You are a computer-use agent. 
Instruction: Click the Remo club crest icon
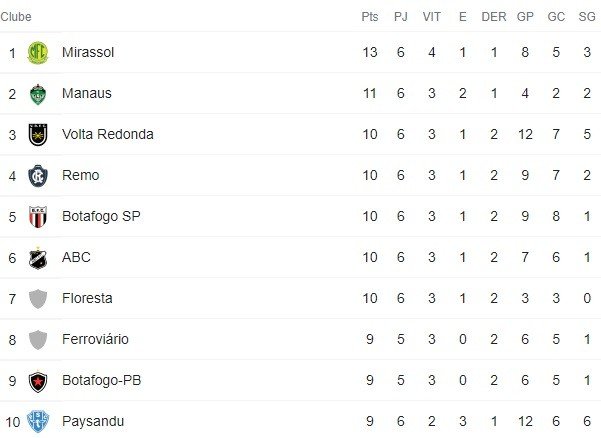(38, 175)
